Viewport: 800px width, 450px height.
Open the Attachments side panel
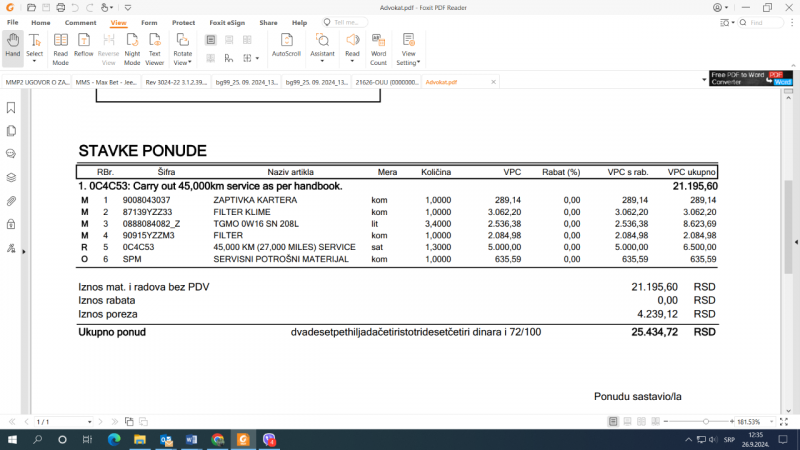11,200
